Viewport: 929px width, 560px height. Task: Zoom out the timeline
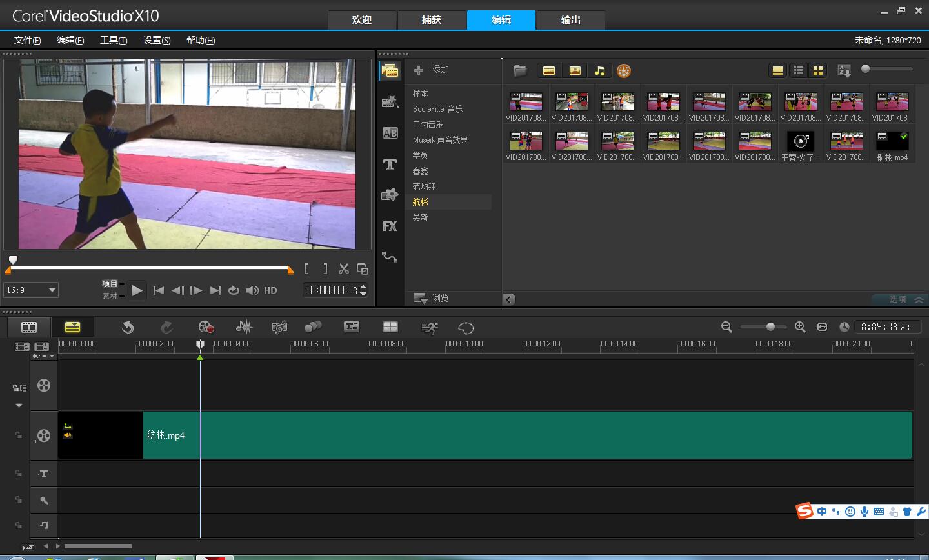point(726,327)
